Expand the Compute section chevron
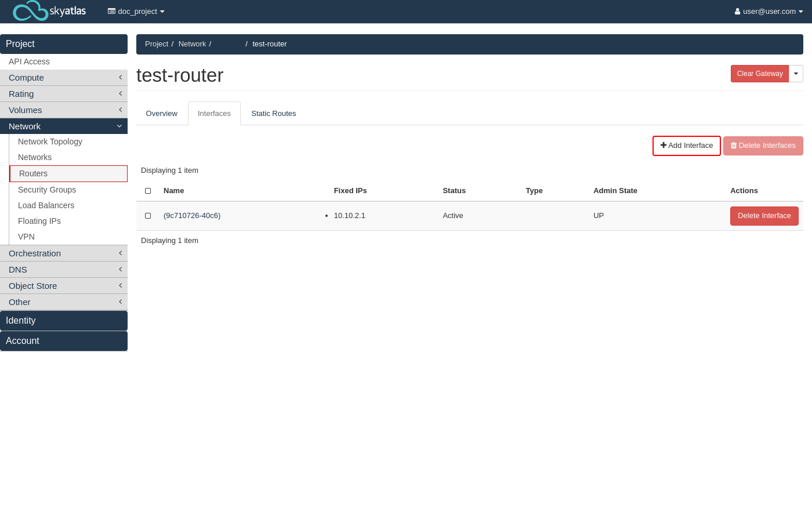The width and height of the screenshot is (812, 522). click(x=120, y=78)
